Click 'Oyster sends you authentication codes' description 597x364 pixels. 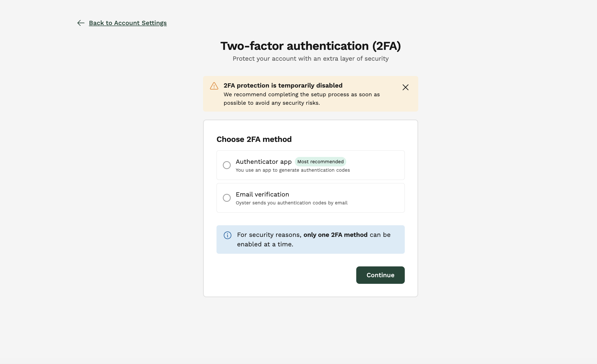[x=292, y=203]
